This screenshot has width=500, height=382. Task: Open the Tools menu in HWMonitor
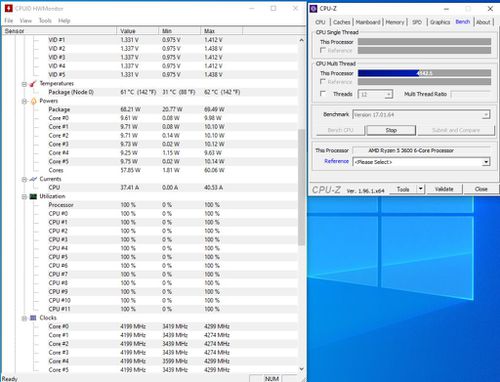click(45, 21)
